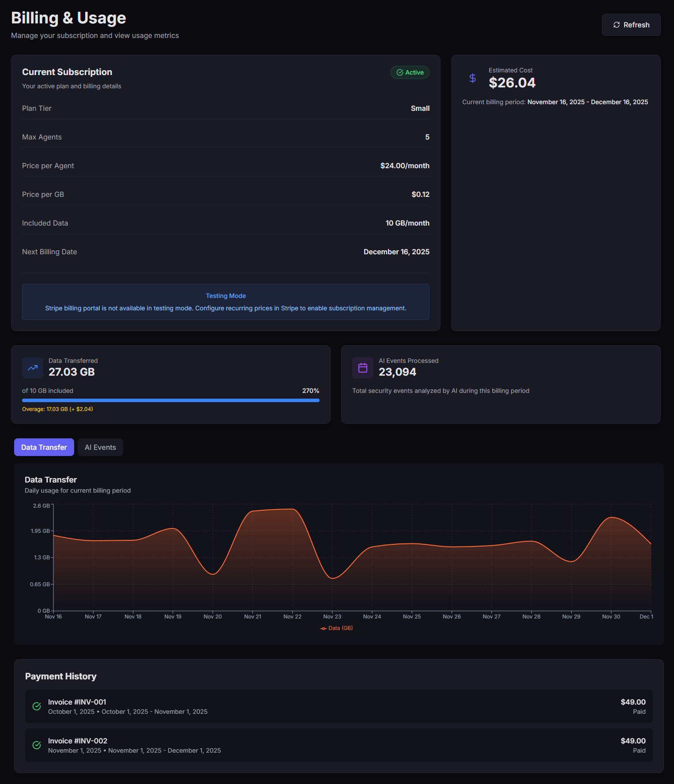Screen dimensions: 674x784
Task: Click the Nov 16 chart axis label
Action: pos(53,617)
